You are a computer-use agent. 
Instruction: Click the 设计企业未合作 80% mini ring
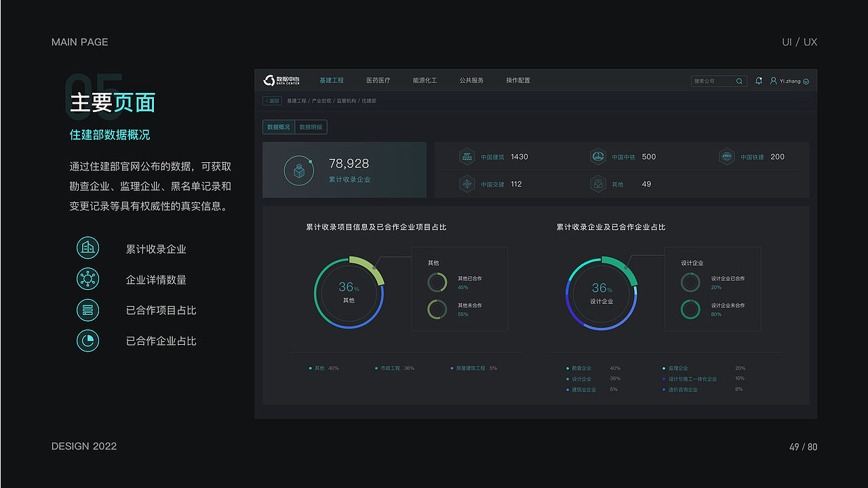[690, 309]
